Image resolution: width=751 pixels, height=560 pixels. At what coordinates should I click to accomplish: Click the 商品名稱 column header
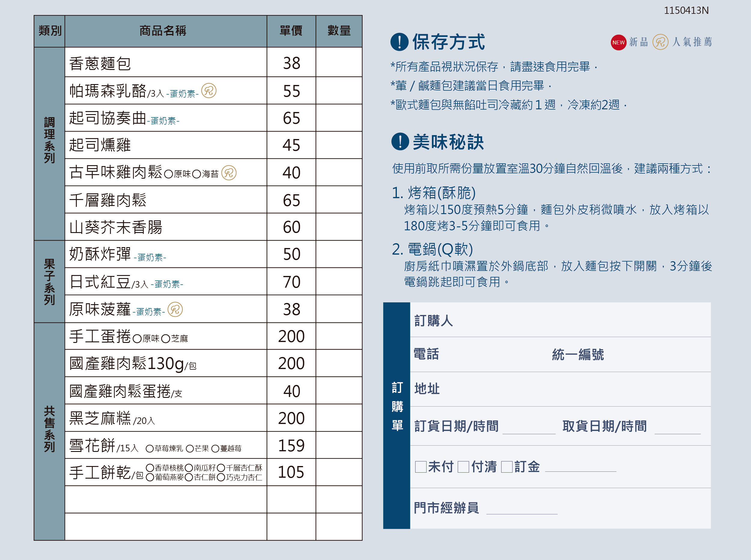tap(166, 31)
